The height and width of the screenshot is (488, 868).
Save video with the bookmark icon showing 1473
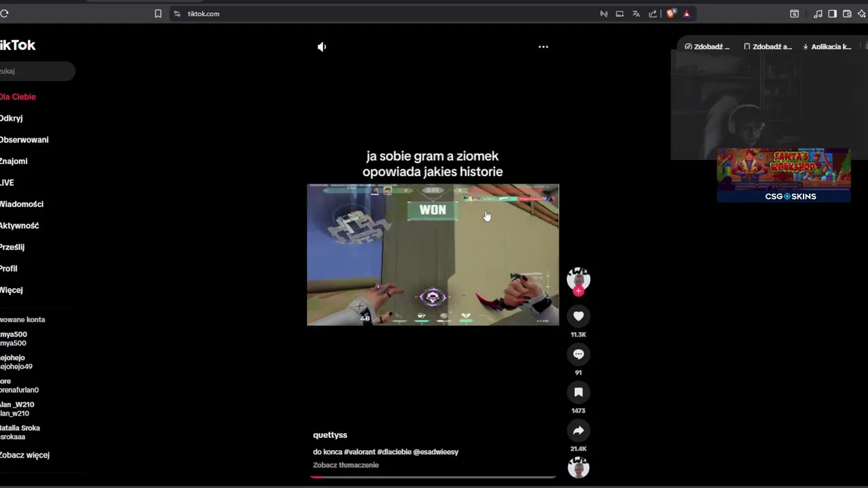pos(578,392)
